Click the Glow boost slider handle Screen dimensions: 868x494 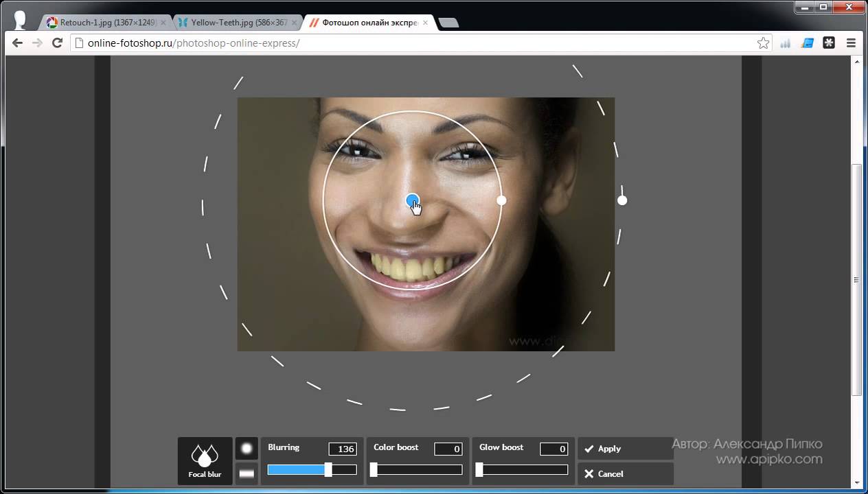(479, 470)
